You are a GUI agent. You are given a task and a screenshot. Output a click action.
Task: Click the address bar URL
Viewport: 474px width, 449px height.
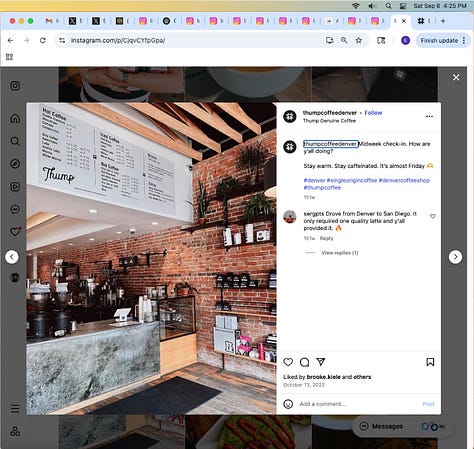pyautogui.click(x=118, y=40)
